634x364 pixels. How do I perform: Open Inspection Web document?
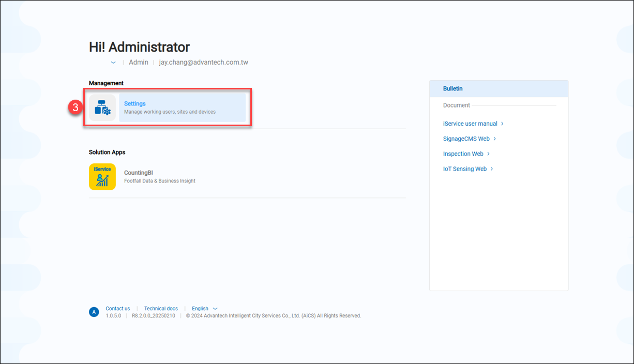[463, 154]
